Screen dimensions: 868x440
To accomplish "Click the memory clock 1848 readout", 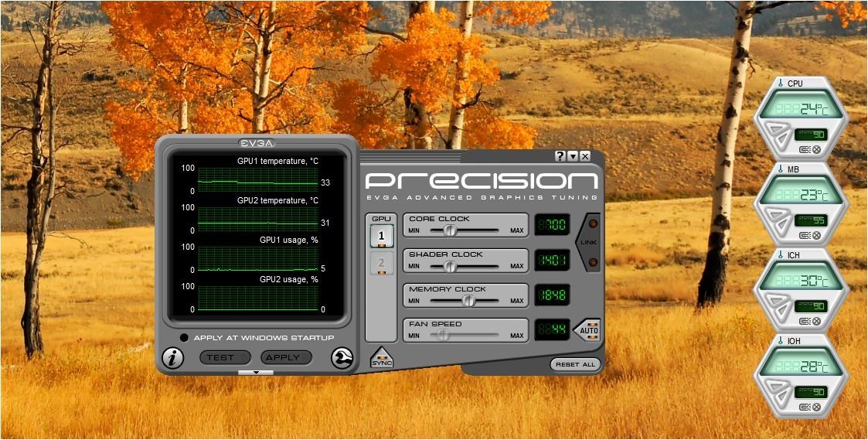I will point(552,295).
